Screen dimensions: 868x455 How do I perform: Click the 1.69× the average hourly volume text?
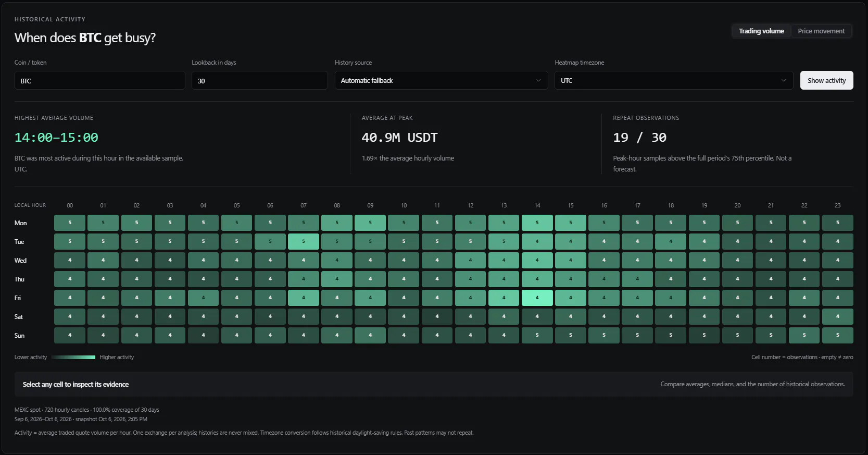[408, 158]
